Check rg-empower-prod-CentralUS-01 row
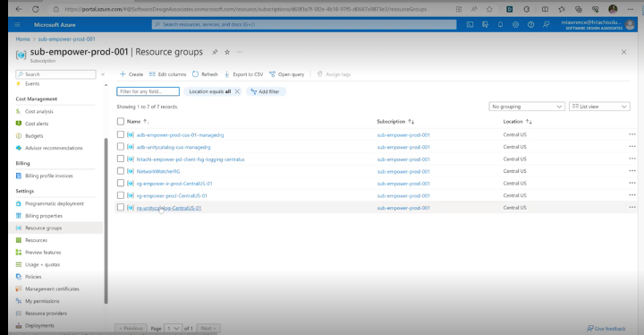The height and width of the screenshot is (335, 644). pos(121,195)
